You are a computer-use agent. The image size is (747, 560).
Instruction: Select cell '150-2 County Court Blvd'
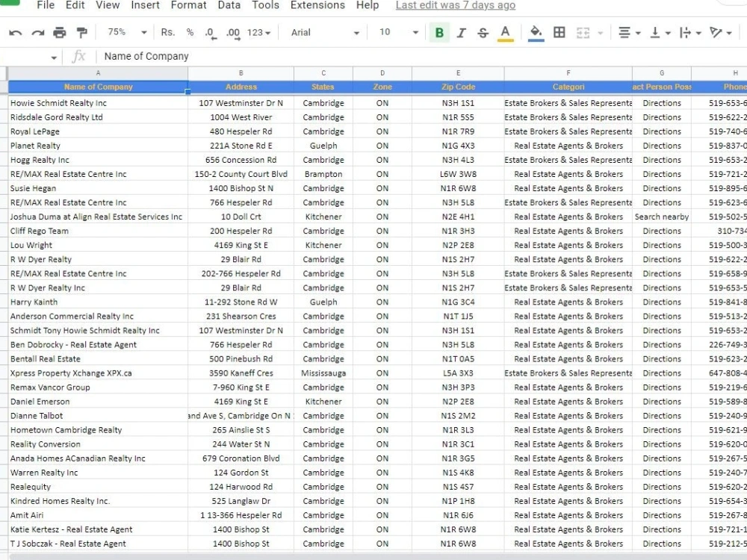[241, 174]
